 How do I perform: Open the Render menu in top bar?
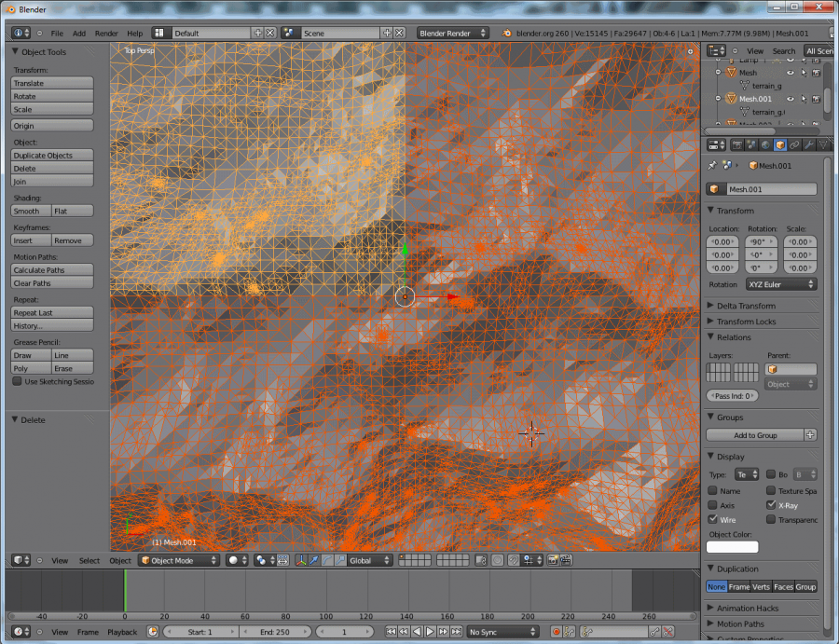106,33
